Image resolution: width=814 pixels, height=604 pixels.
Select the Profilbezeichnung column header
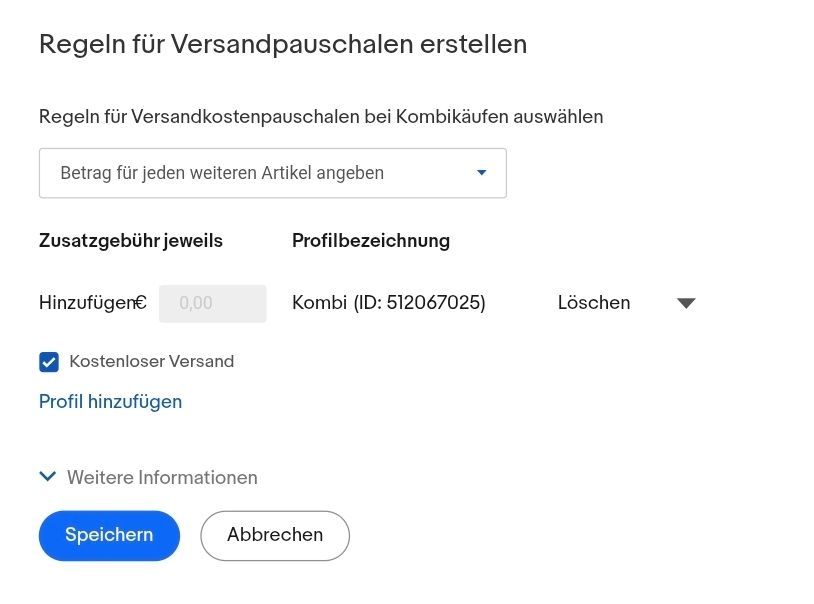point(371,240)
